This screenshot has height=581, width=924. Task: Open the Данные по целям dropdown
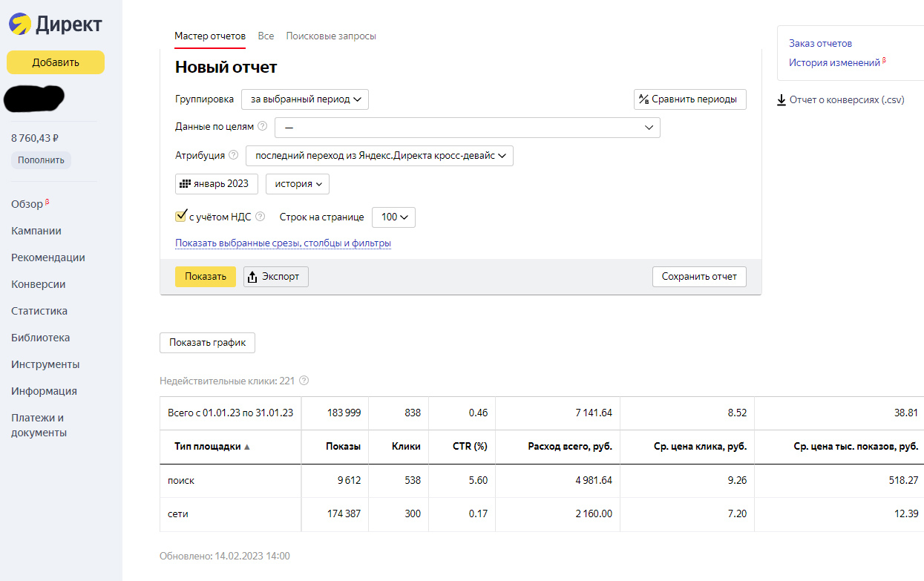pyautogui.click(x=468, y=128)
